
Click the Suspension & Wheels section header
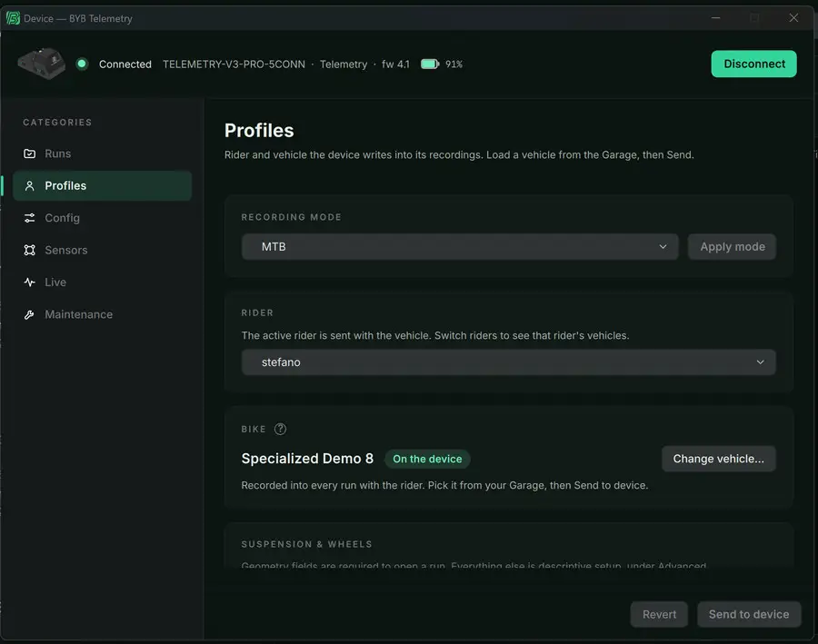coord(307,544)
